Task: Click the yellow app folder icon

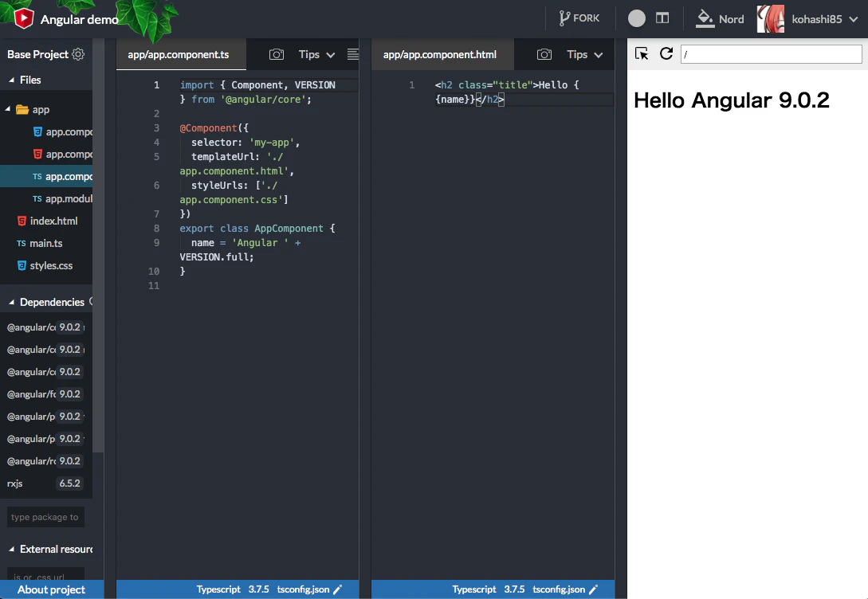Action: point(22,109)
